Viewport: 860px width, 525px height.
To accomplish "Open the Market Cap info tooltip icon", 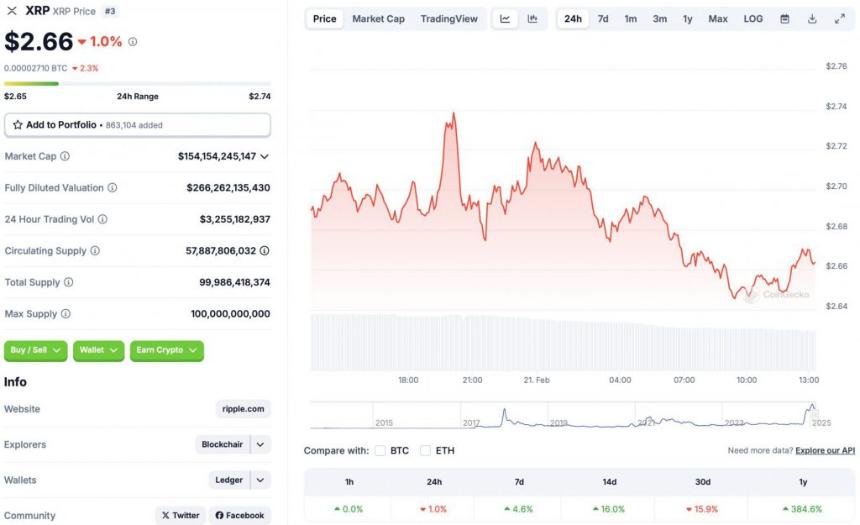I will click(x=65, y=156).
